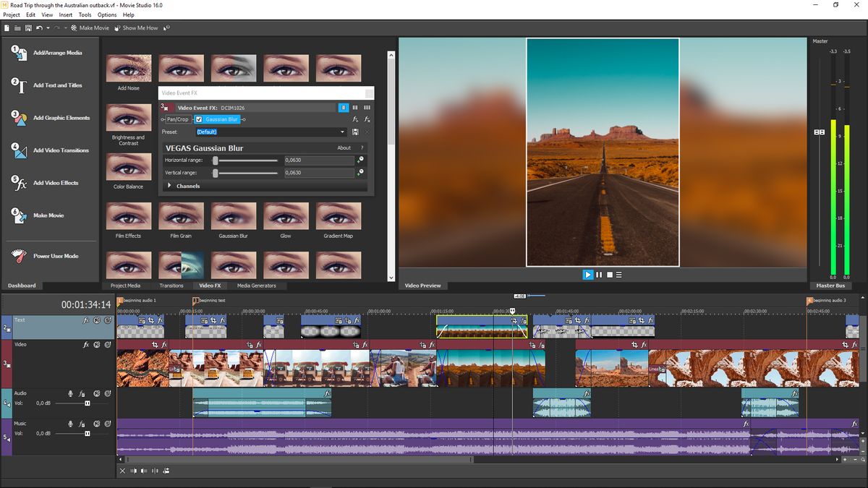Switch the FX dialog to list view layout icon

click(344, 107)
